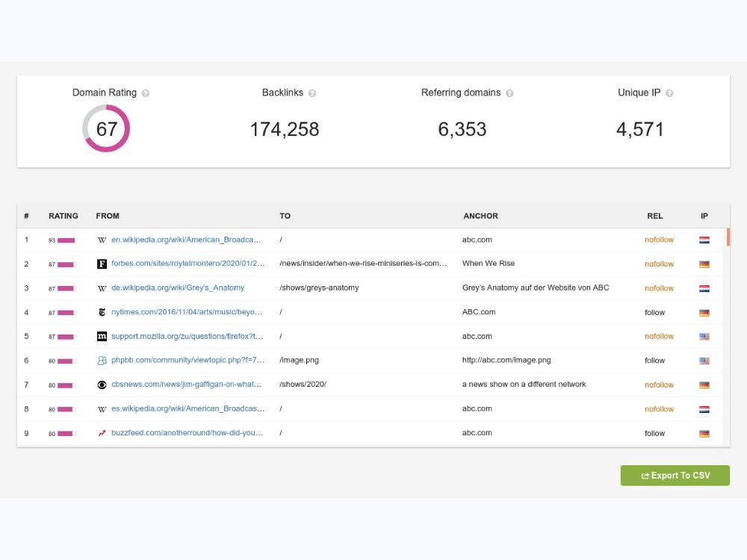Click the Referring domains value 6,353
This screenshot has width=747, height=560.
point(462,129)
